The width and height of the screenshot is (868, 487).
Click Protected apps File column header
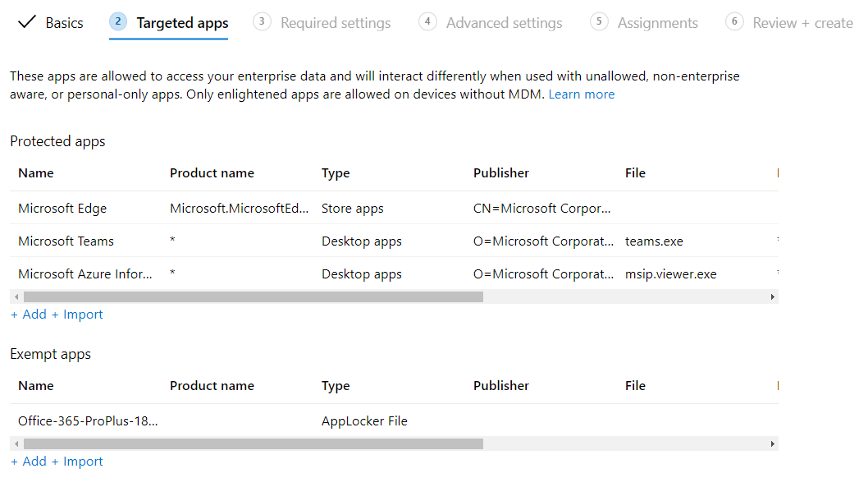tap(635, 172)
